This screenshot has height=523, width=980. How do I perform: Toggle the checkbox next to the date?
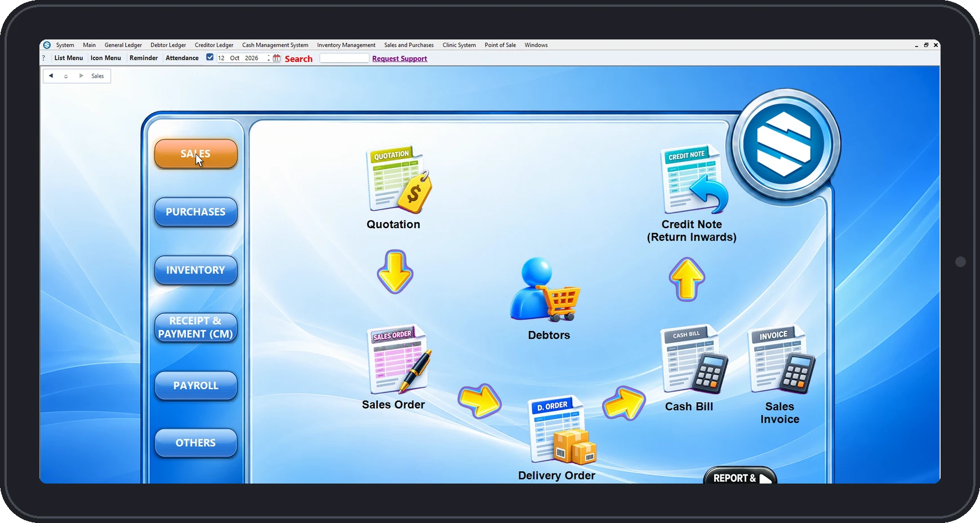[210, 57]
